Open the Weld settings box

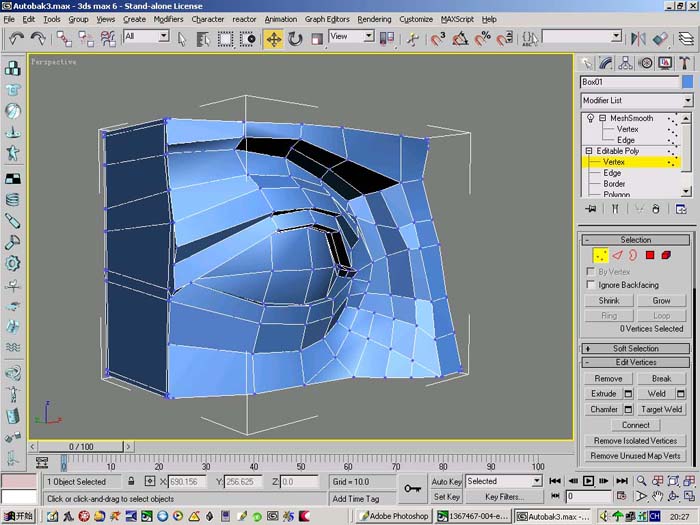tap(680, 394)
